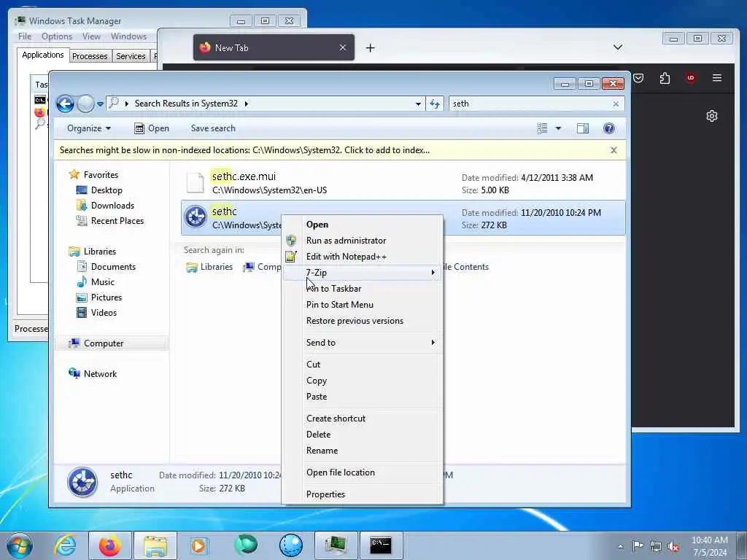Expand the Send to submenu
This screenshot has height=560, width=747.
[x=363, y=343]
